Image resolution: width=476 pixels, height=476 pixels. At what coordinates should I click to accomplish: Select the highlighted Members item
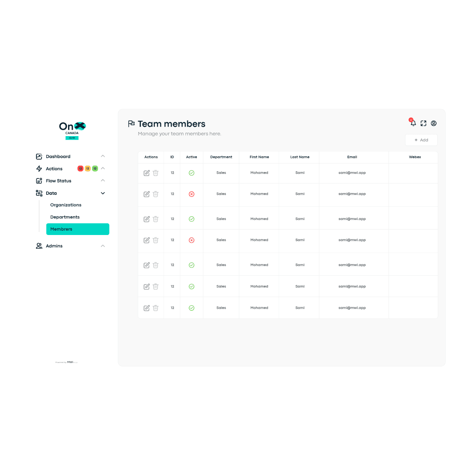pyautogui.click(x=77, y=229)
